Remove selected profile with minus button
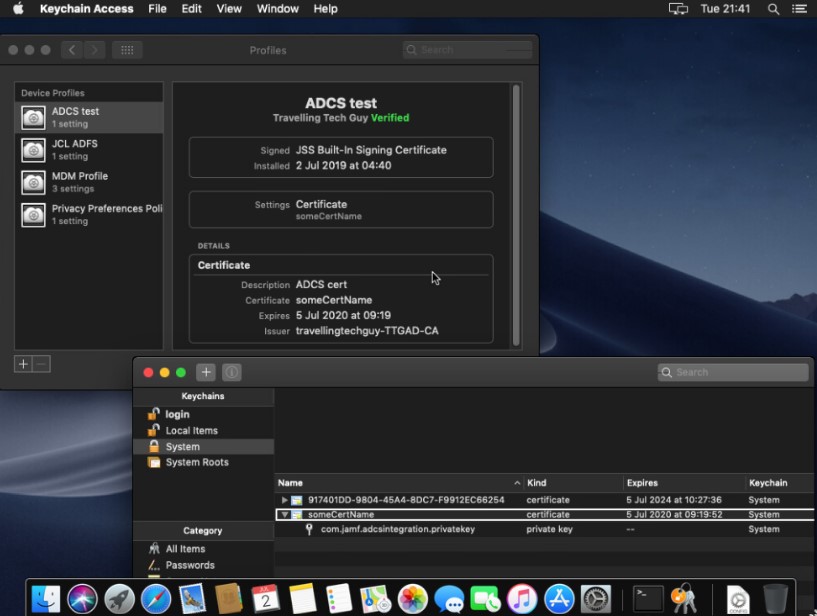 (x=42, y=364)
